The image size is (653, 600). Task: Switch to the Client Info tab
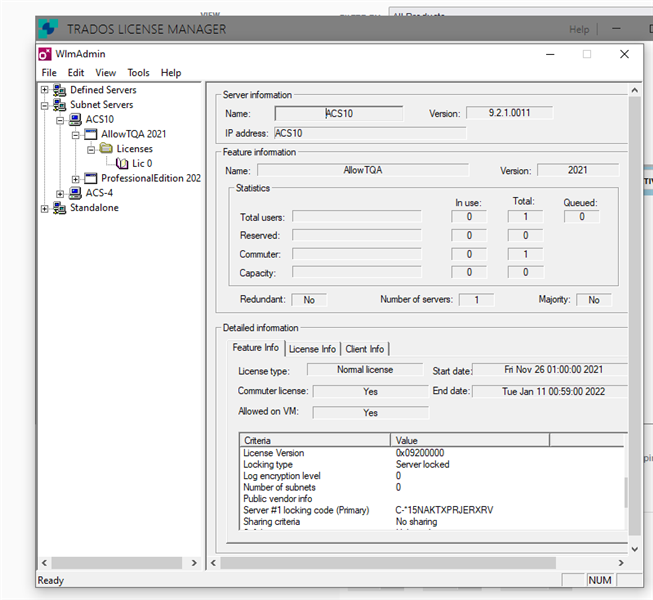[x=364, y=349]
